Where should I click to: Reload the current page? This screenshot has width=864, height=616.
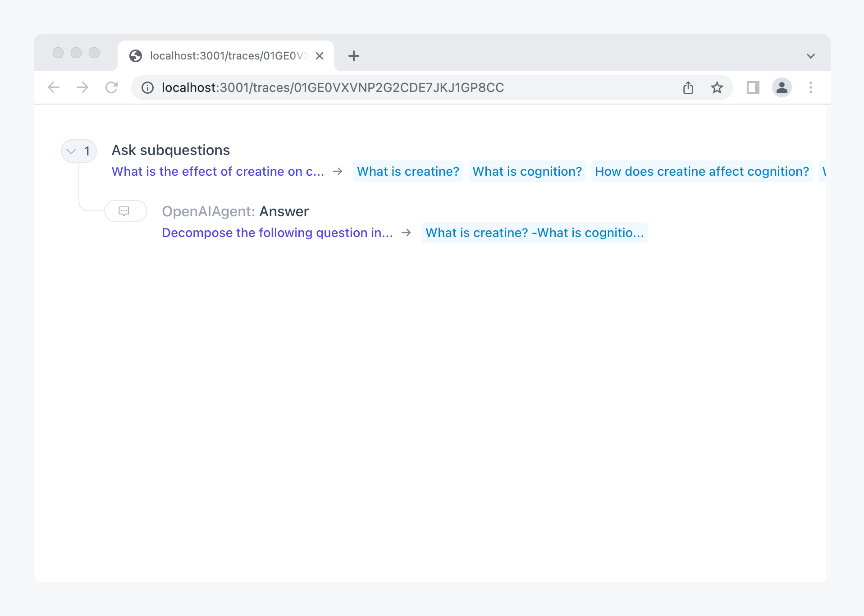point(111,87)
